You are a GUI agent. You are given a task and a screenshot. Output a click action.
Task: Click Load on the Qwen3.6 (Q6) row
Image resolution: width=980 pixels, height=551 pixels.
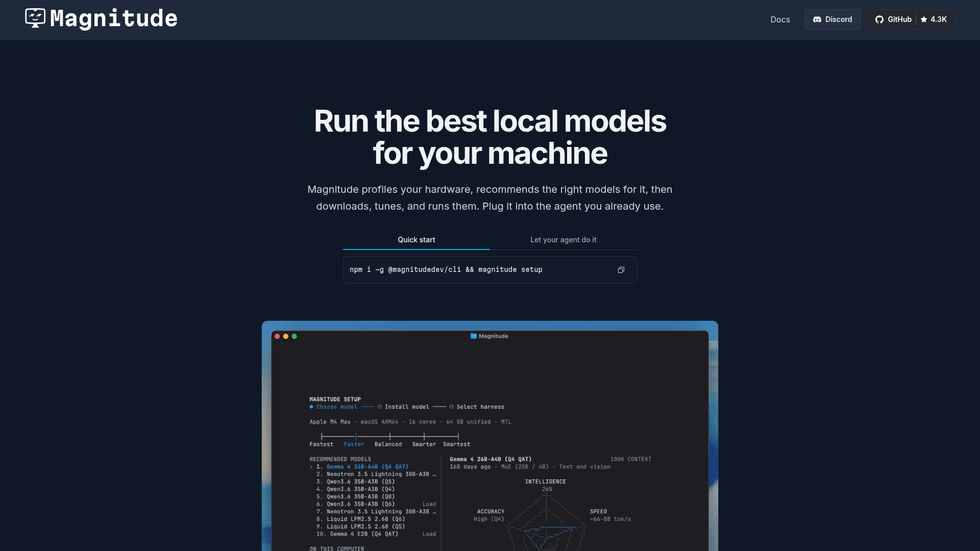coord(429,504)
